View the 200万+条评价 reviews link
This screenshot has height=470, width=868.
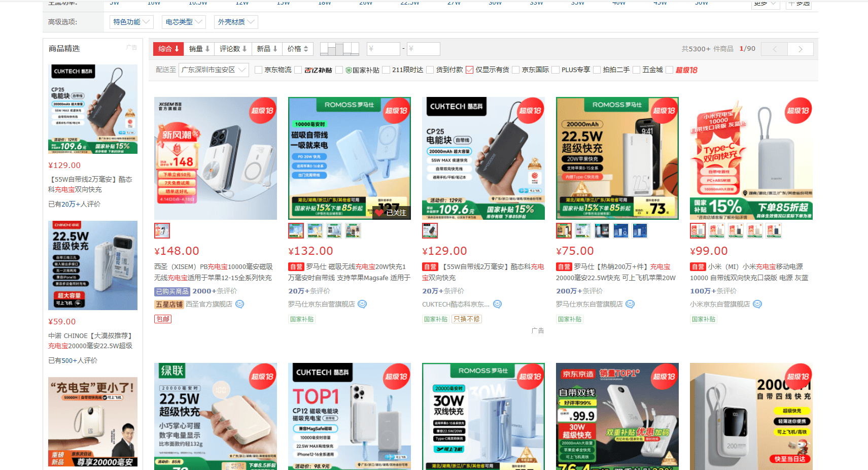pyautogui.click(x=579, y=291)
